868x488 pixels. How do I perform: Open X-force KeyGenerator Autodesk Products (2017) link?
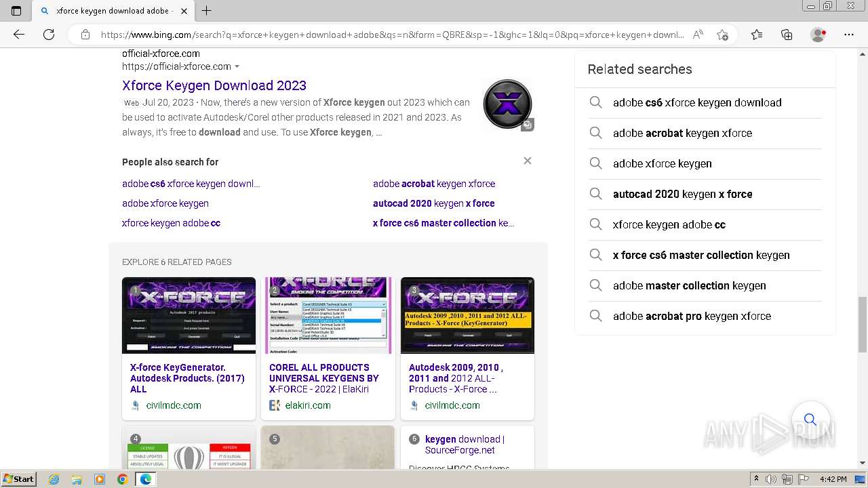(x=187, y=378)
